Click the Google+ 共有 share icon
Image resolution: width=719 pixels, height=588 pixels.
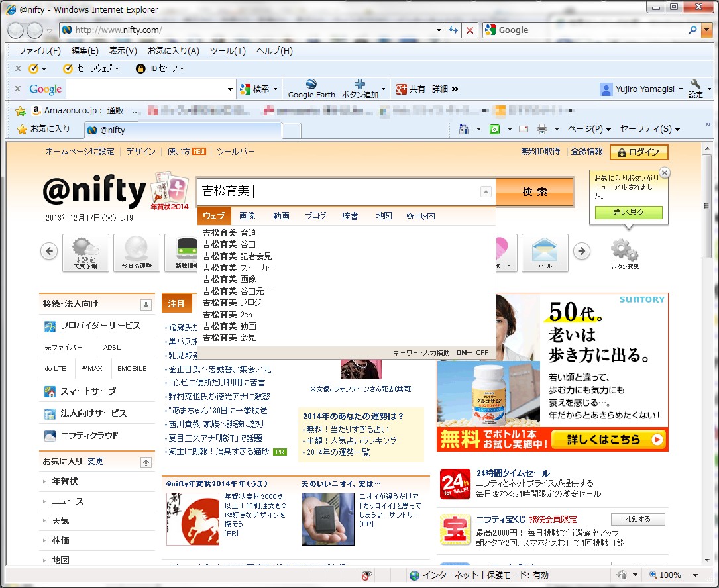coord(401,89)
